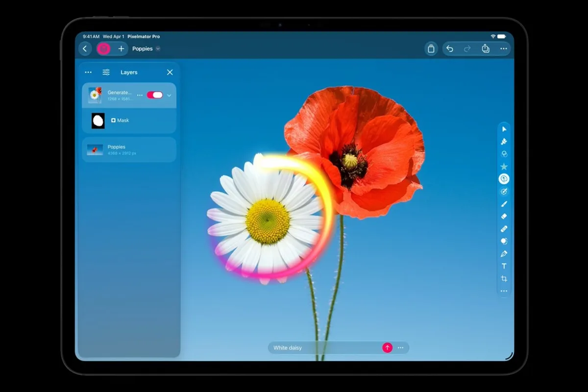Add a new item with the plus button
This screenshot has height=392, width=588.
pos(121,49)
